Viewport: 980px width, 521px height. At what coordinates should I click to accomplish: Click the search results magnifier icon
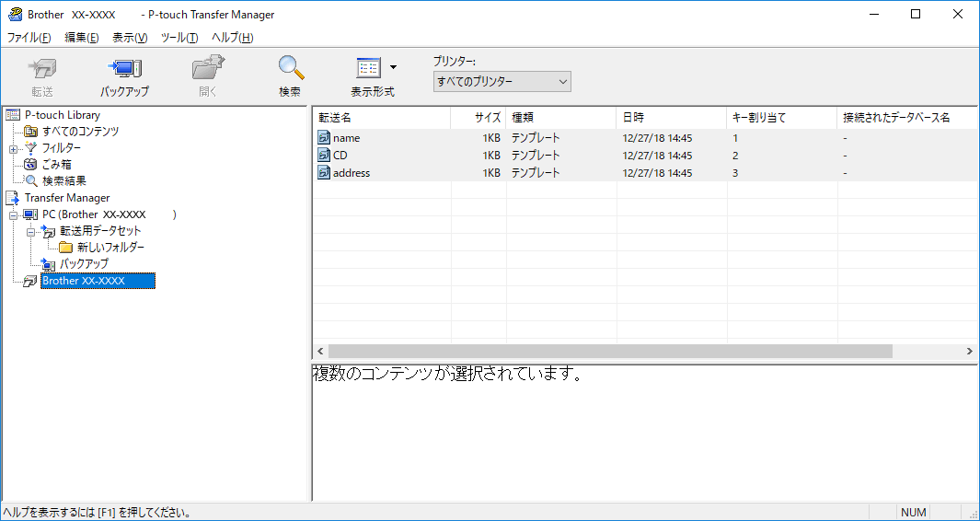30,181
